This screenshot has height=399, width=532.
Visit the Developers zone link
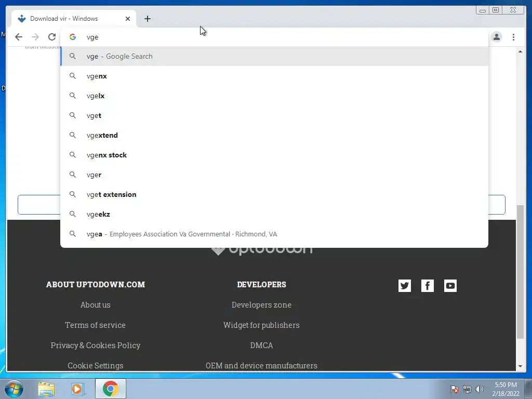click(261, 304)
